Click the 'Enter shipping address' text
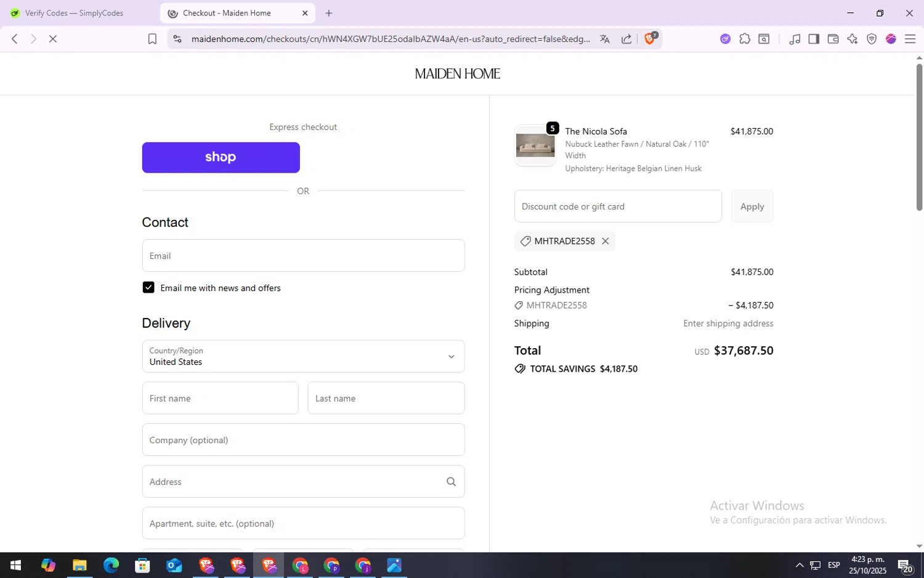This screenshot has height=578, width=924. [728, 324]
